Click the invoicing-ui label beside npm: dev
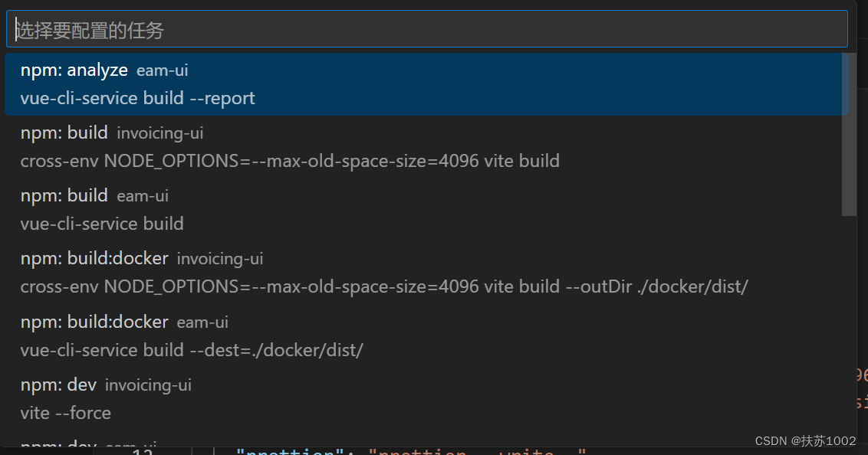Image resolution: width=868 pixels, height=455 pixels. click(148, 385)
